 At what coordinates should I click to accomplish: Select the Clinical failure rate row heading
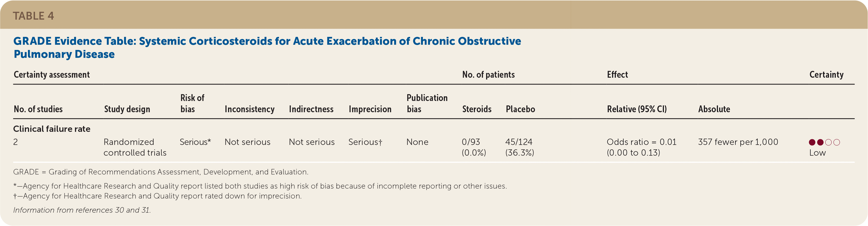point(51,129)
